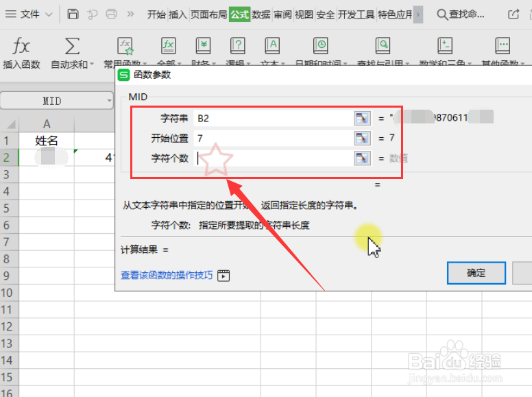
Task: Select row 10 header
Action: pyautogui.click(x=9, y=293)
